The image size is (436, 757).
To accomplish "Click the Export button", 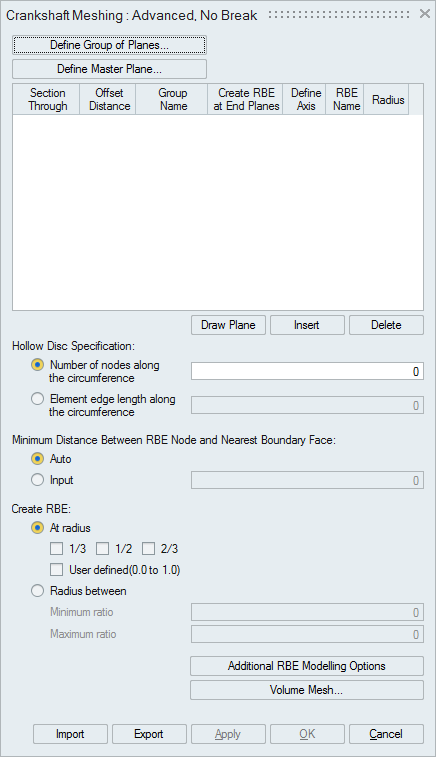I will [x=149, y=734].
